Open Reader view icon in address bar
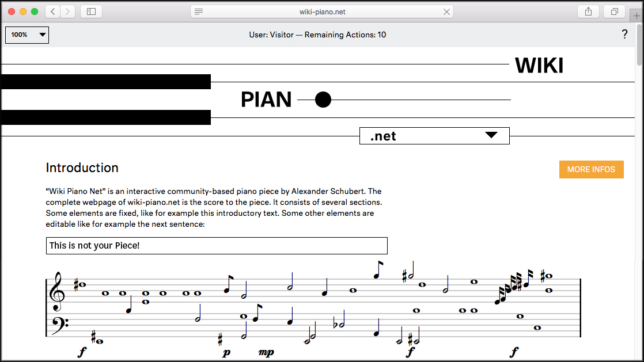Screen dimensions: 644x362 tap(199, 12)
